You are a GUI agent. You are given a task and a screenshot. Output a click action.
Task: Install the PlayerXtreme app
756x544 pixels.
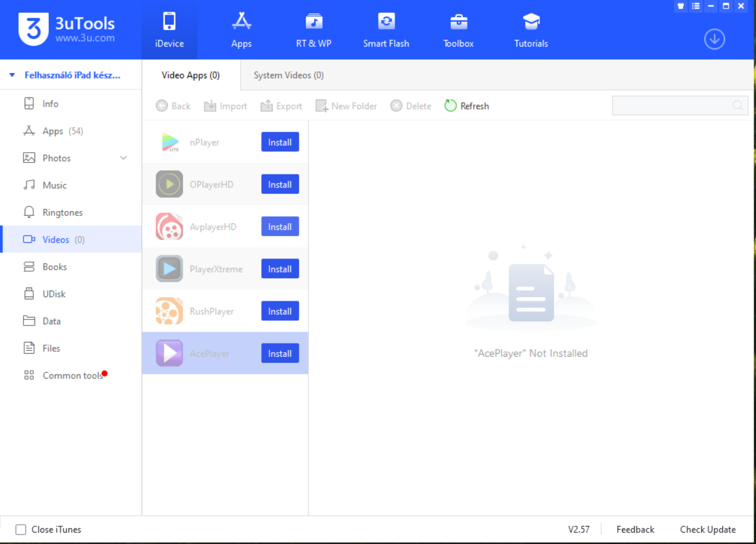click(x=280, y=269)
